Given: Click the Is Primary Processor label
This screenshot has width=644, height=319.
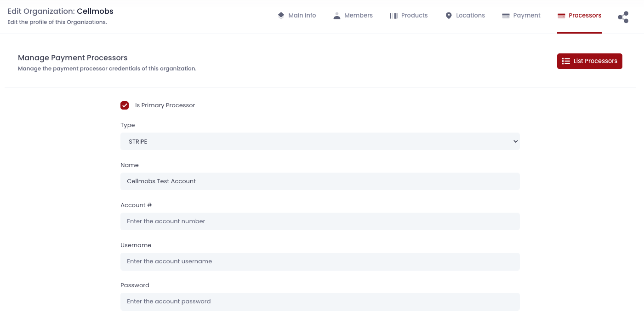Looking at the screenshot, I should (165, 105).
